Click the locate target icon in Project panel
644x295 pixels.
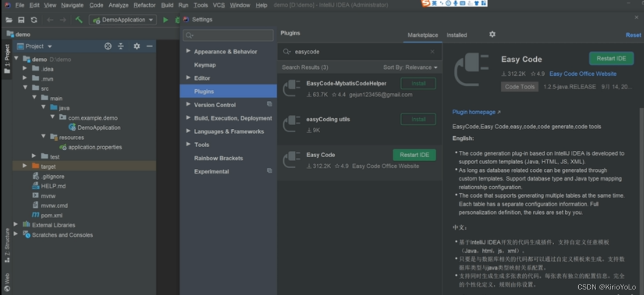108,46
